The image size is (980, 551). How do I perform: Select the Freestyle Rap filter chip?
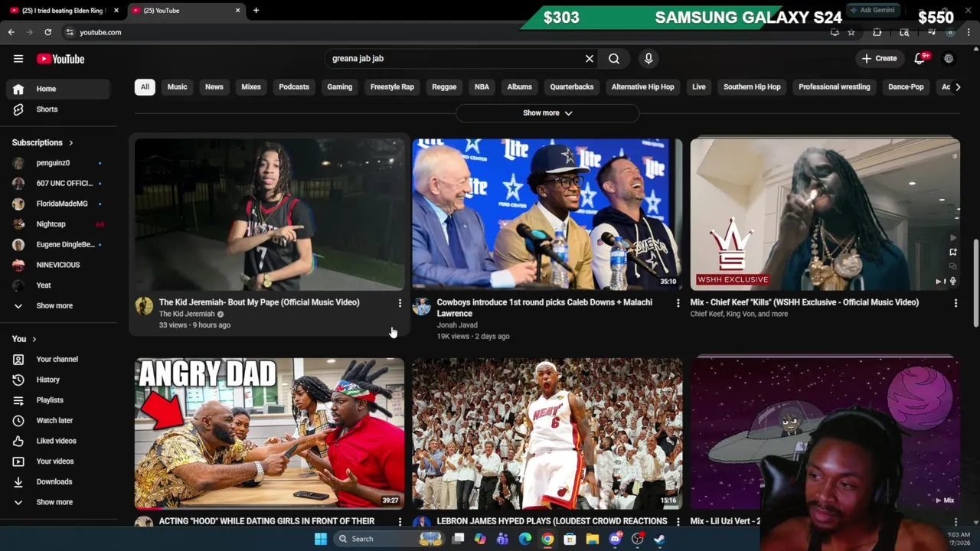click(392, 87)
